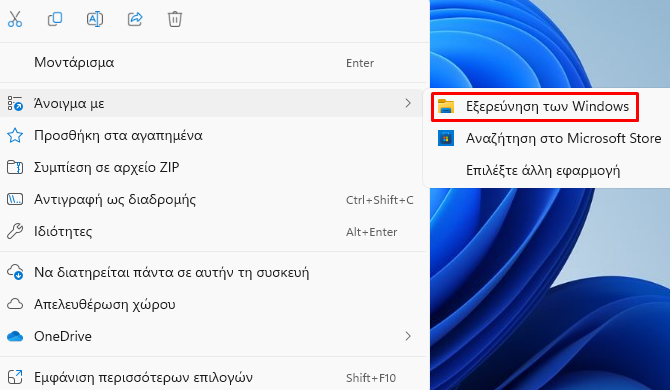Click the blue OneDrive cloud icon

click(15, 336)
